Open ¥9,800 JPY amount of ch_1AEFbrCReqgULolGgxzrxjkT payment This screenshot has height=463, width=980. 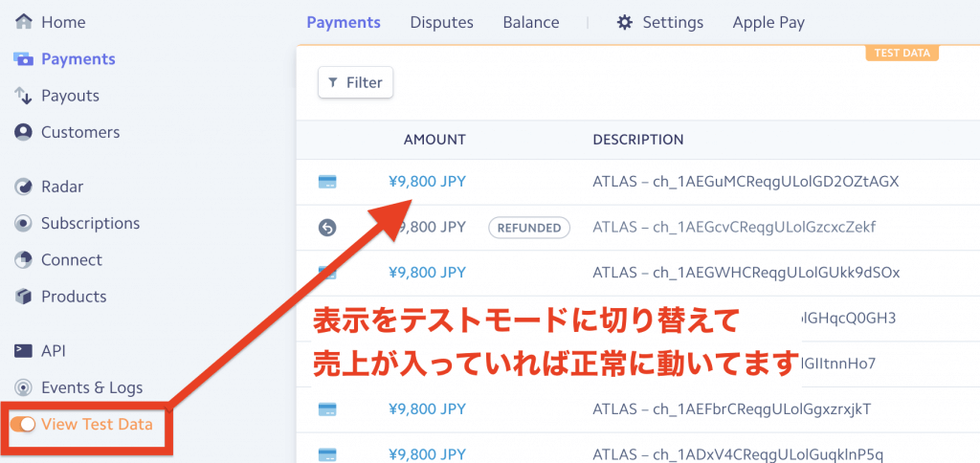click(427, 409)
